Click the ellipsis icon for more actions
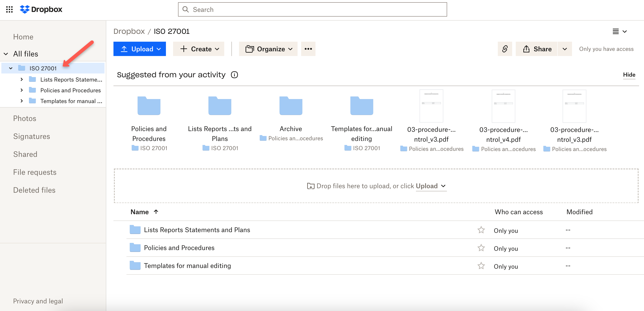 308,49
